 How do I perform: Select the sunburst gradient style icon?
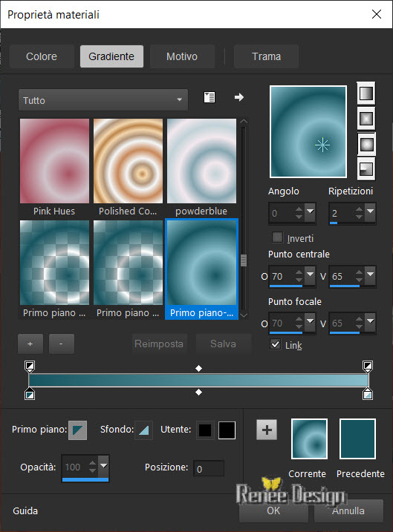(x=366, y=144)
